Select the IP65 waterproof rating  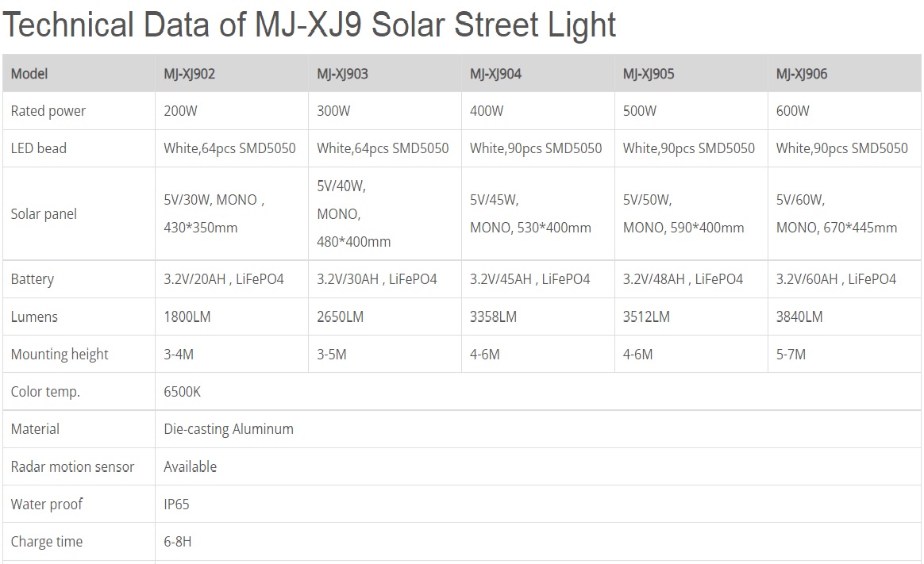[x=176, y=504]
